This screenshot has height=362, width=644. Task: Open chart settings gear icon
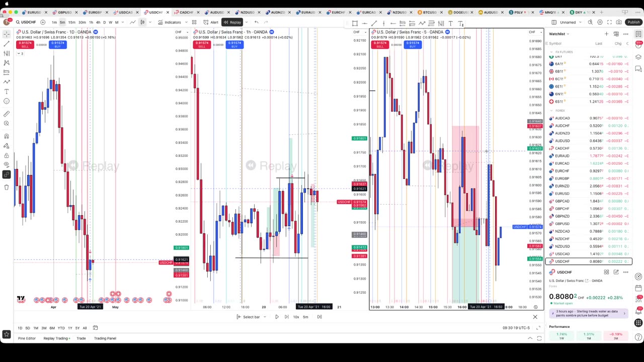pos(600,22)
